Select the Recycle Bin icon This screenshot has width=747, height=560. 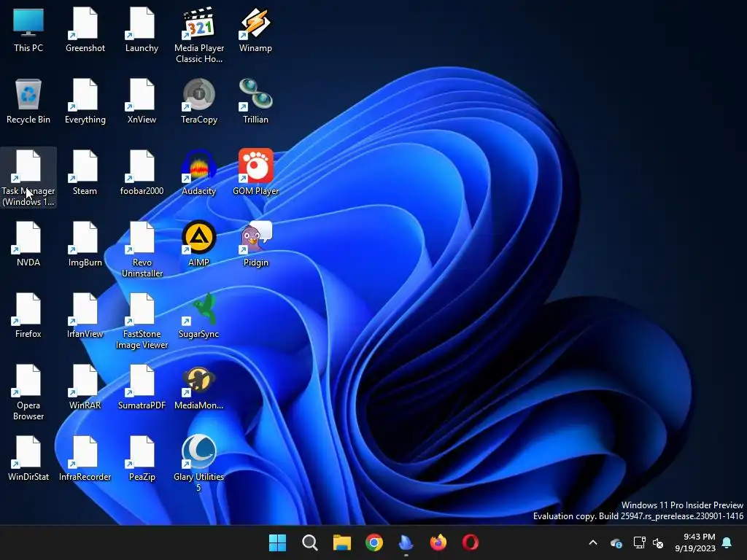tap(28, 101)
